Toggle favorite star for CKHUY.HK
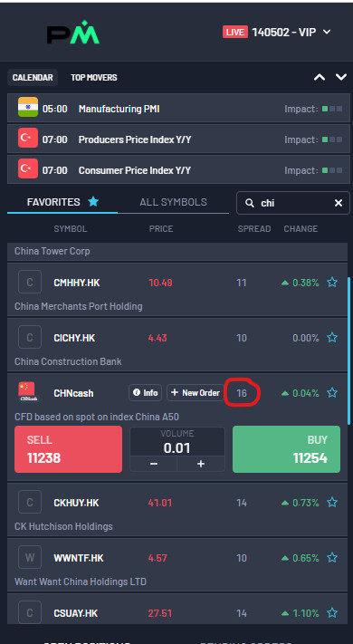The image size is (353, 644). (332, 503)
